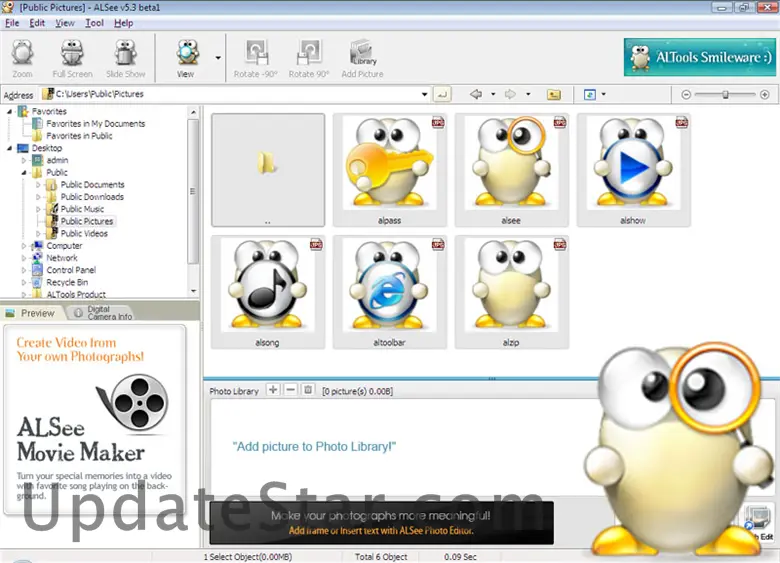Enter Full Screen mode
This screenshot has width=780, height=563.
tap(72, 59)
